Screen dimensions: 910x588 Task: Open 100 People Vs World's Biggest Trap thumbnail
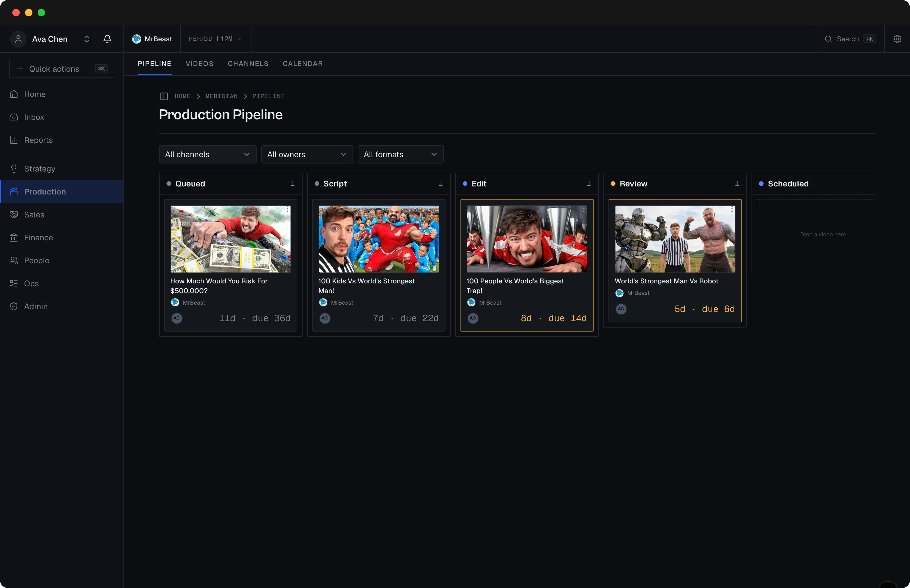(526, 239)
